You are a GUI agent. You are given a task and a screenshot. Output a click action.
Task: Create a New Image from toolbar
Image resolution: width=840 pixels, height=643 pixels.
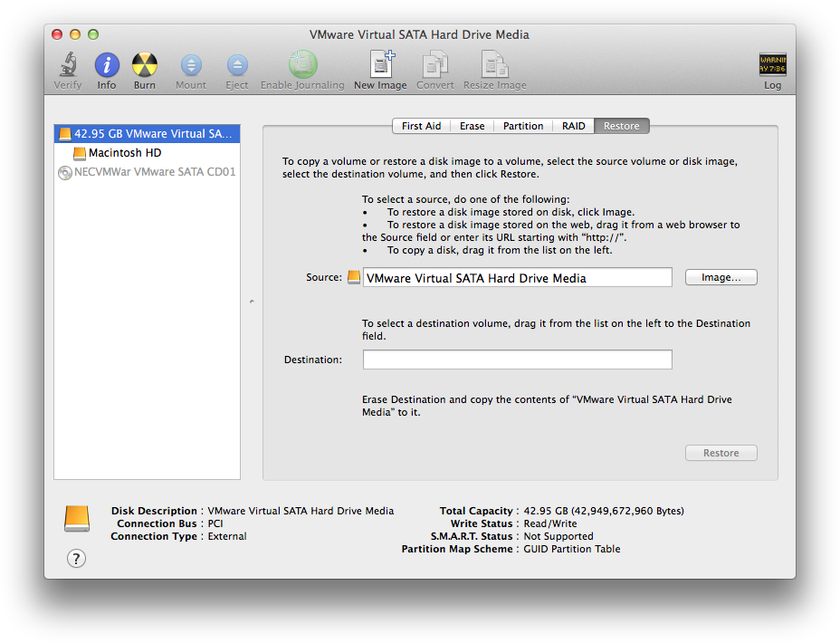380,65
